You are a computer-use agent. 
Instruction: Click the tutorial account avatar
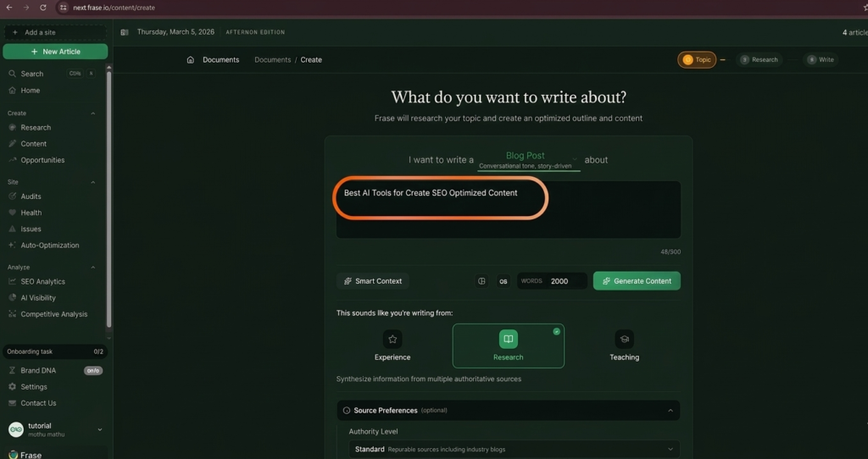[16, 429]
